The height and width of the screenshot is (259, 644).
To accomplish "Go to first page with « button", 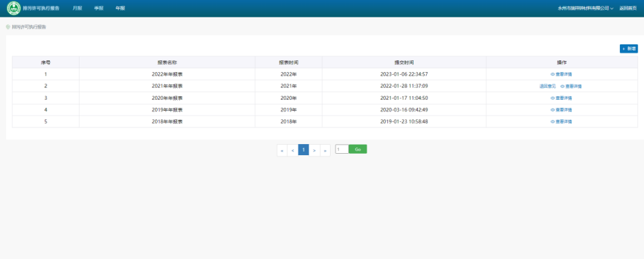I will [282, 150].
